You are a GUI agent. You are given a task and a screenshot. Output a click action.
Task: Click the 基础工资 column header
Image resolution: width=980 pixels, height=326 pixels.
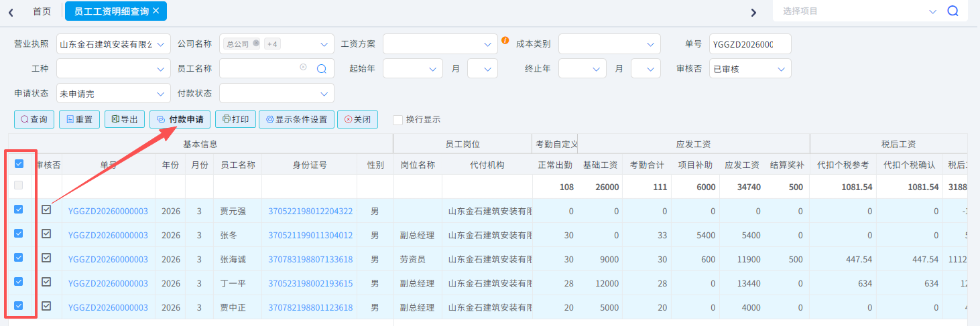(x=601, y=165)
